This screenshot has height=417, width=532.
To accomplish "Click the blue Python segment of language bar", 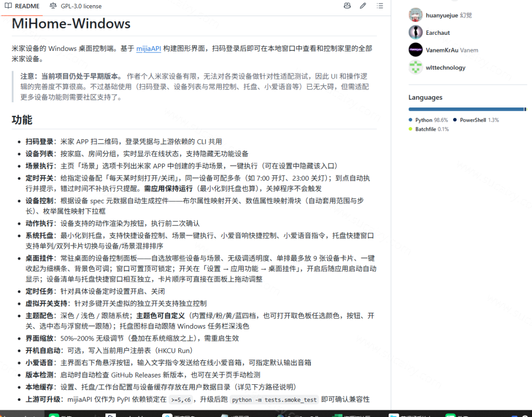I will tap(466, 109).
